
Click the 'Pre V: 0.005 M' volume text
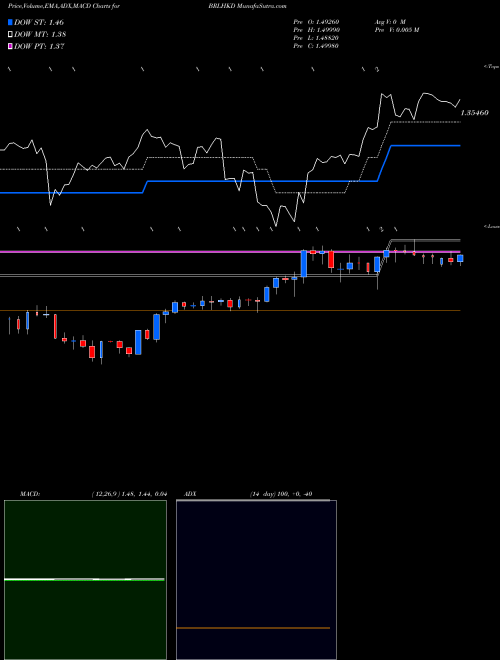[396, 30]
